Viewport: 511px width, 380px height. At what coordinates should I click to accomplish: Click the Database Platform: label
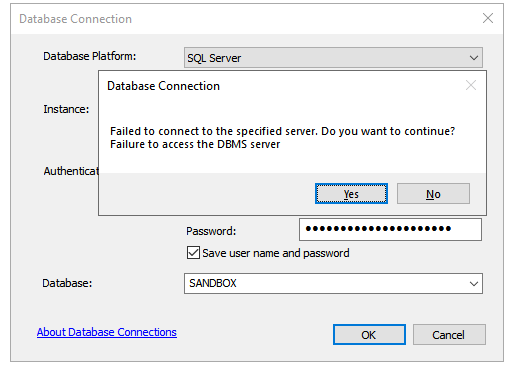coord(90,56)
